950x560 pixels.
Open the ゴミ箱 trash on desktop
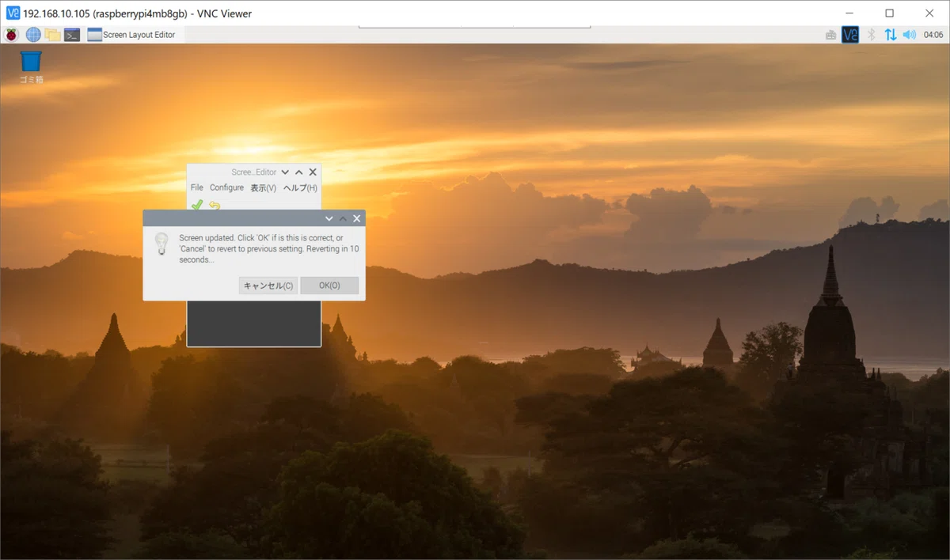pos(31,66)
